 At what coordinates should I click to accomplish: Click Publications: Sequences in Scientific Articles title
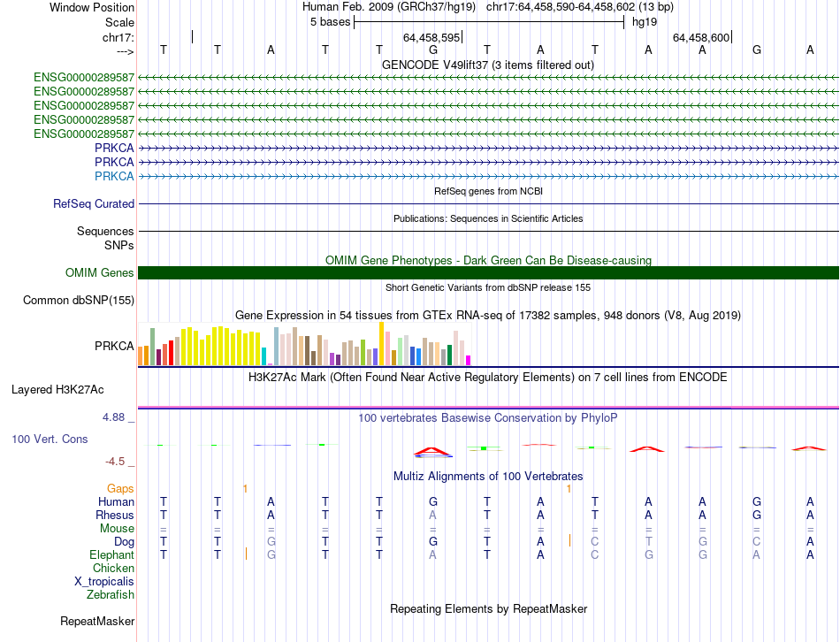488,218
